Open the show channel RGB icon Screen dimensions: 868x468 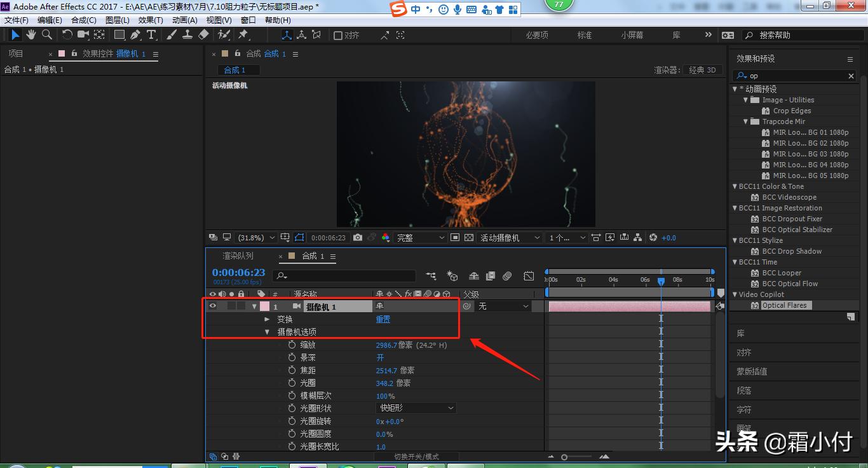pyautogui.click(x=386, y=238)
